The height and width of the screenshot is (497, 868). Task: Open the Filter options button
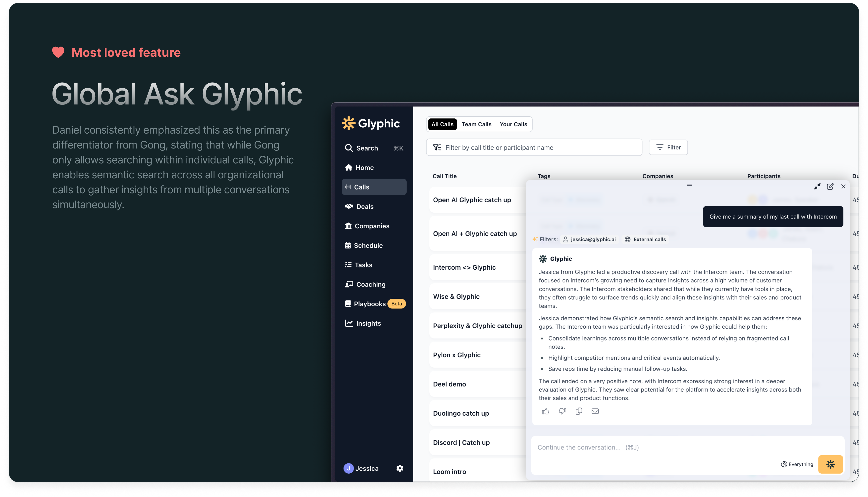pos(668,148)
